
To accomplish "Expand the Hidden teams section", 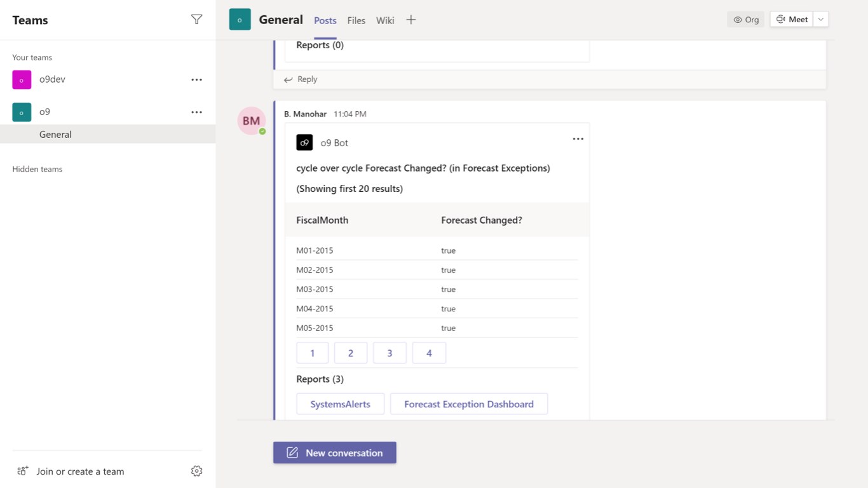I will (x=37, y=169).
